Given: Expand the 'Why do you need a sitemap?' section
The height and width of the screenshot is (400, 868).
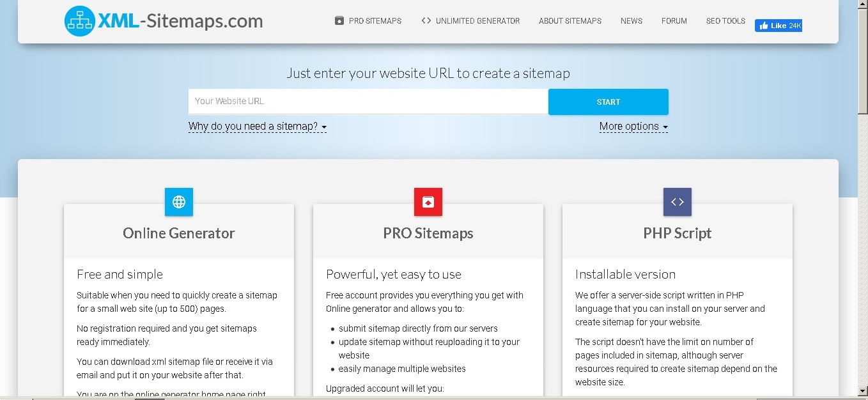Looking at the screenshot, I should [x=254, y=126].
